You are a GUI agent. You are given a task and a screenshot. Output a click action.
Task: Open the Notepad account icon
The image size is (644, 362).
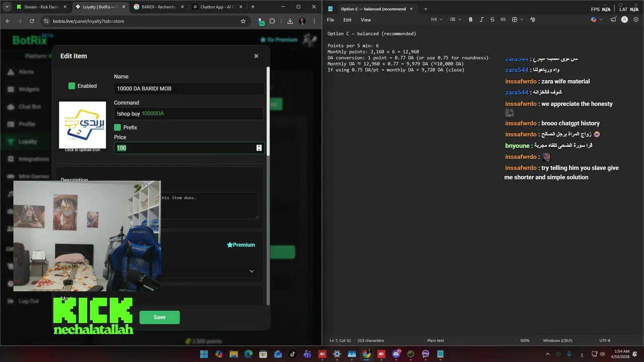click(x=624, y=20)
